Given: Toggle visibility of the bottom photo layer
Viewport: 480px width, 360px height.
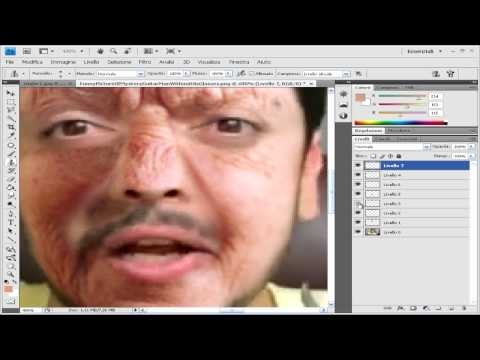Looking at the screenshot, I should point(358,232).
